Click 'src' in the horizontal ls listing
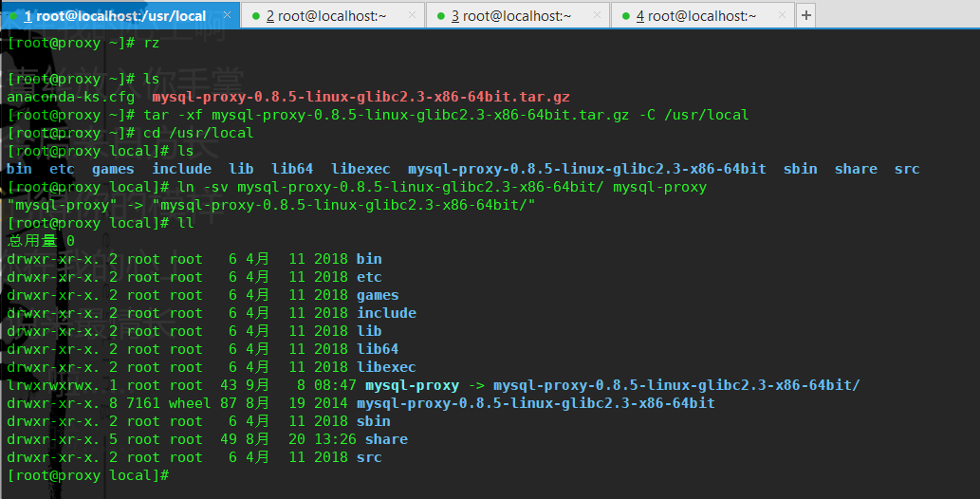The image size is (980, 499). pos(906,169)
